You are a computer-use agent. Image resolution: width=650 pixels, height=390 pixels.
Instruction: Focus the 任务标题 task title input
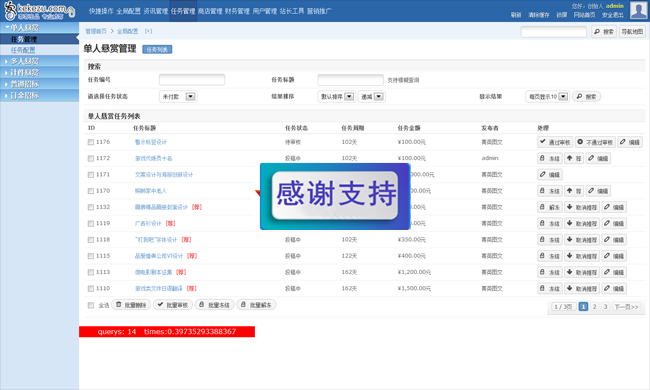point(351,80)
